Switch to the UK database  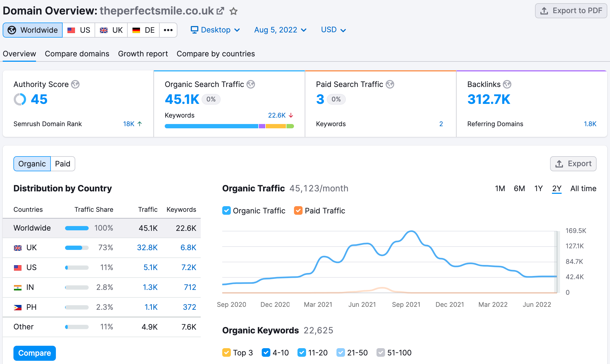(111, 30)
